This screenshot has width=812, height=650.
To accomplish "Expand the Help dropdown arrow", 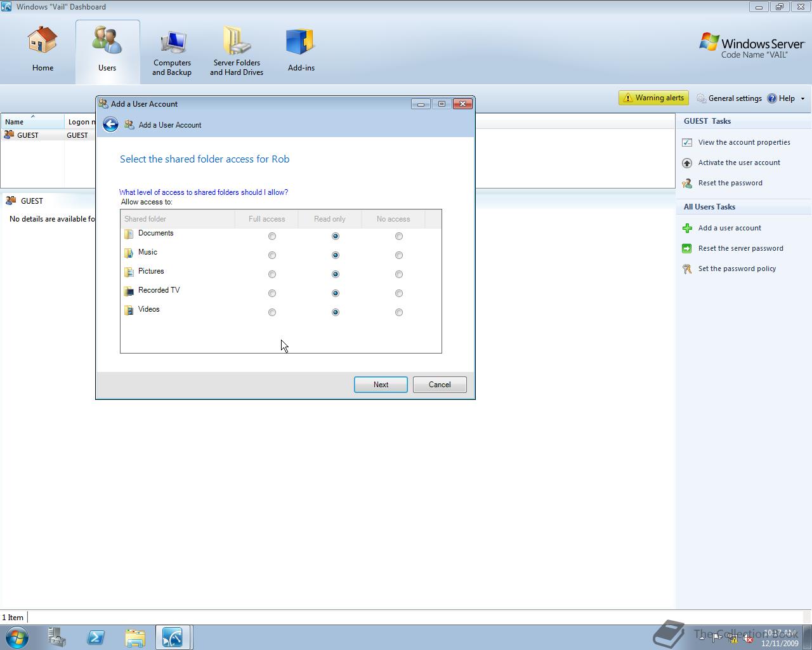I will [802, 98].
